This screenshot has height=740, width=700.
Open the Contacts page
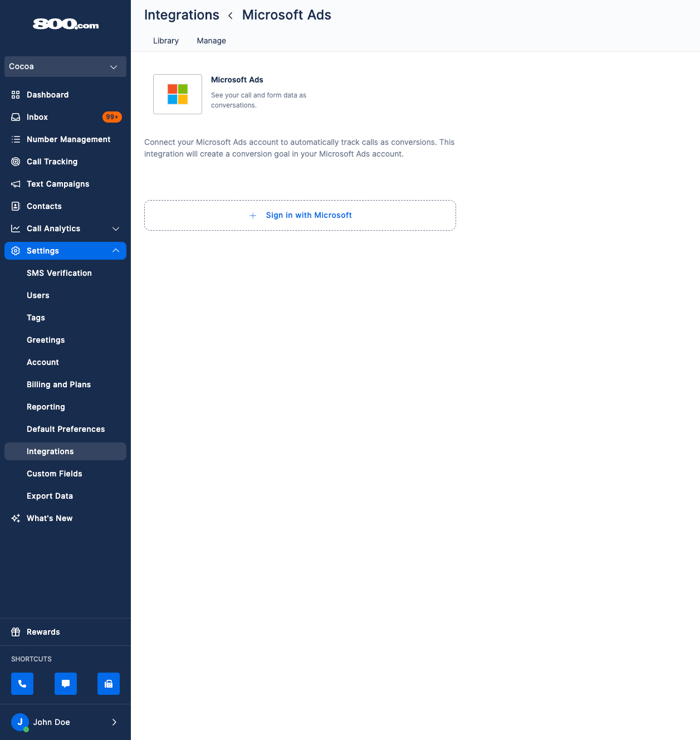click(65, 206)
